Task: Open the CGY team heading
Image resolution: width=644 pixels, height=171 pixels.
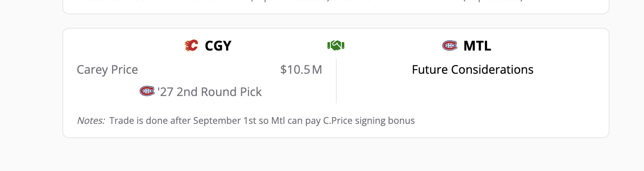Action: click(x=218, y=46)
